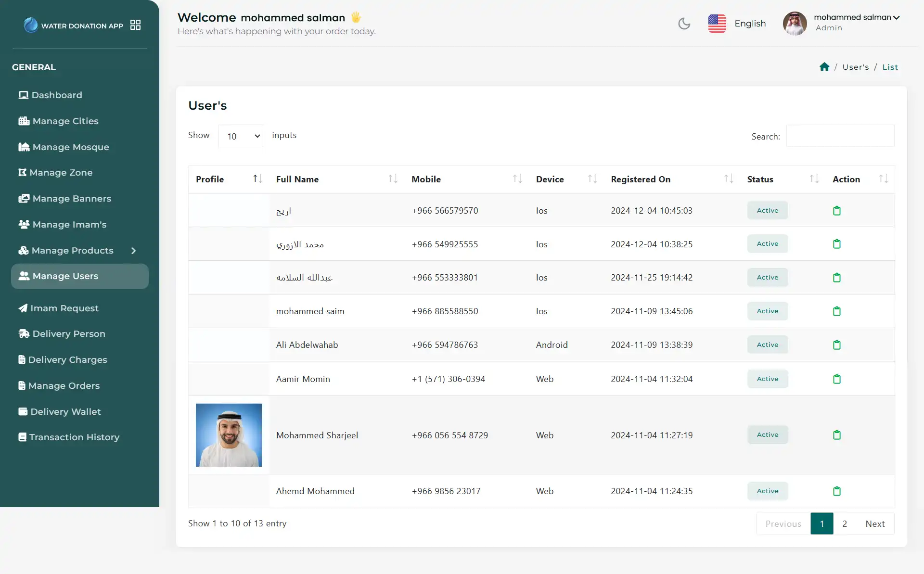Click the Next pagination button

coord(875,523)
